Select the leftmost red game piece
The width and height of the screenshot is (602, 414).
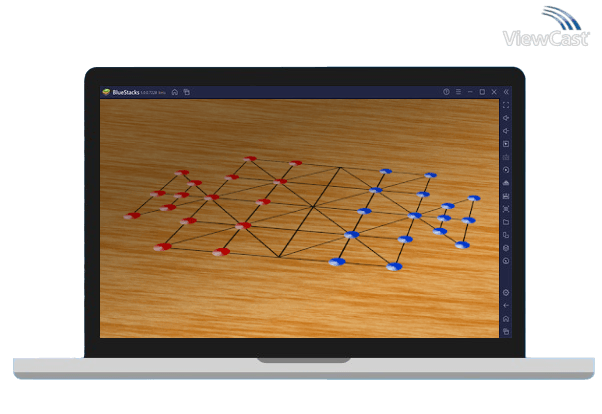pyautogui.click(x=130, y=216)
